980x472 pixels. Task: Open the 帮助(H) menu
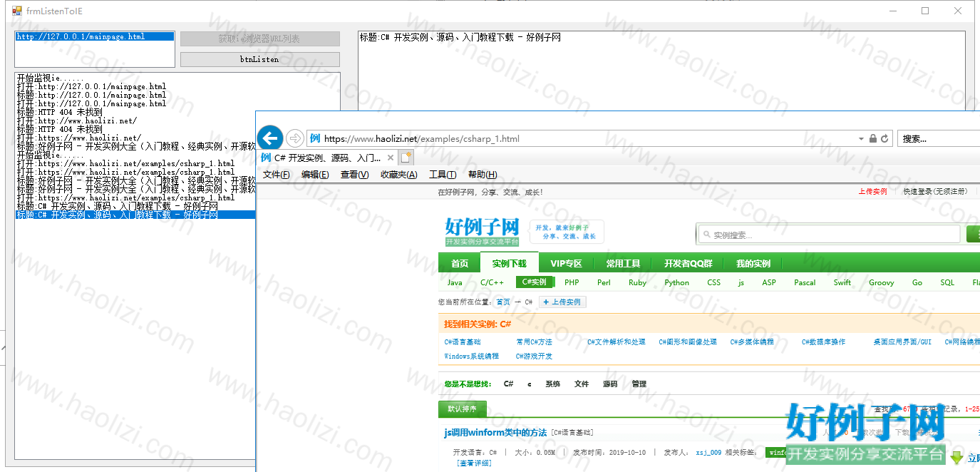click(x=483, y=175)
